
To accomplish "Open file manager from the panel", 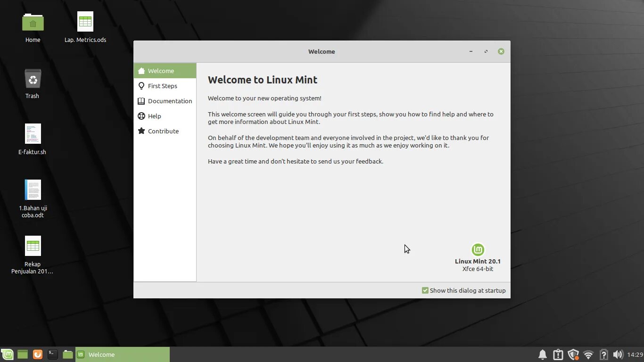I will coord(68,354).
